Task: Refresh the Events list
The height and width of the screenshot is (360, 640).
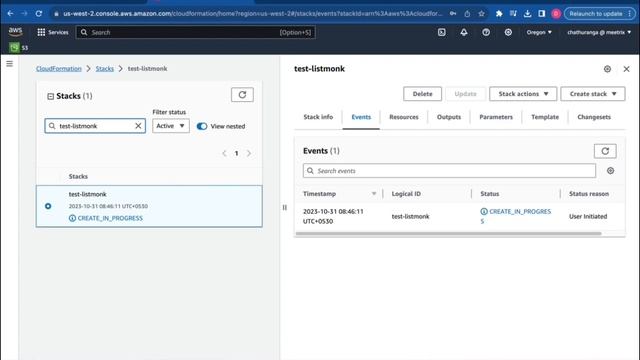Action: [x=605, y=151]
